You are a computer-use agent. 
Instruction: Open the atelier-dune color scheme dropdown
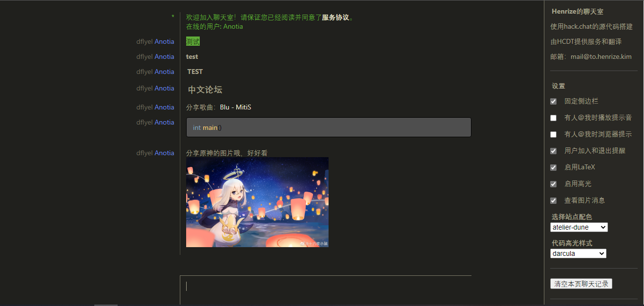pos(579,227)
